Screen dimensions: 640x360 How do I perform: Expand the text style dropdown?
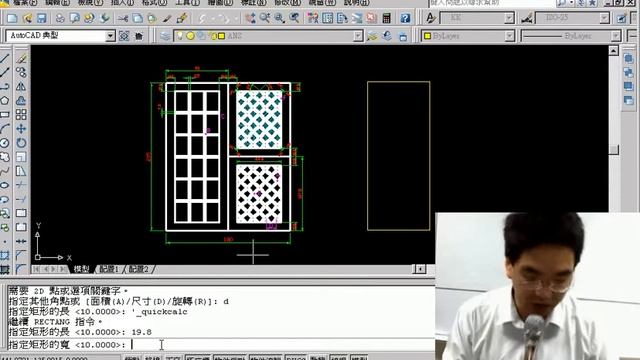point(509,18)
